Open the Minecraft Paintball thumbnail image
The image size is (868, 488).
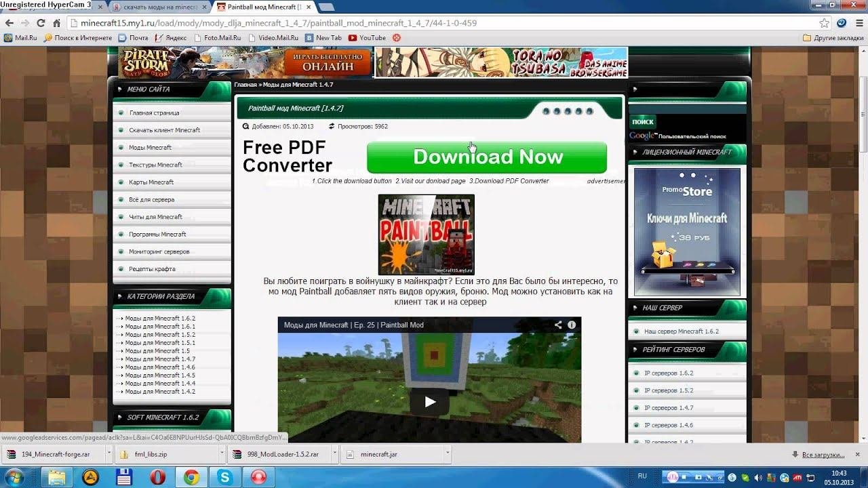426,235
